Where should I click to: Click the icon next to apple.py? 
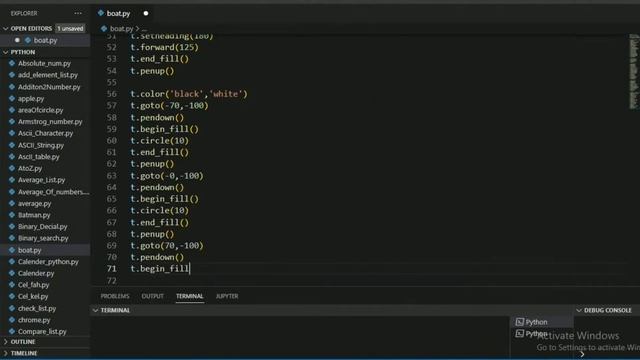click(x=12, y=98)
